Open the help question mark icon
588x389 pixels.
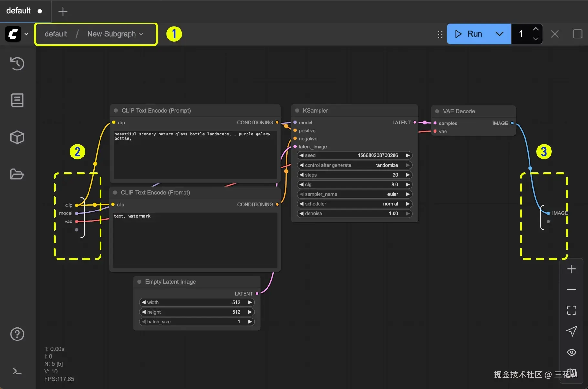tap(17, 334)
